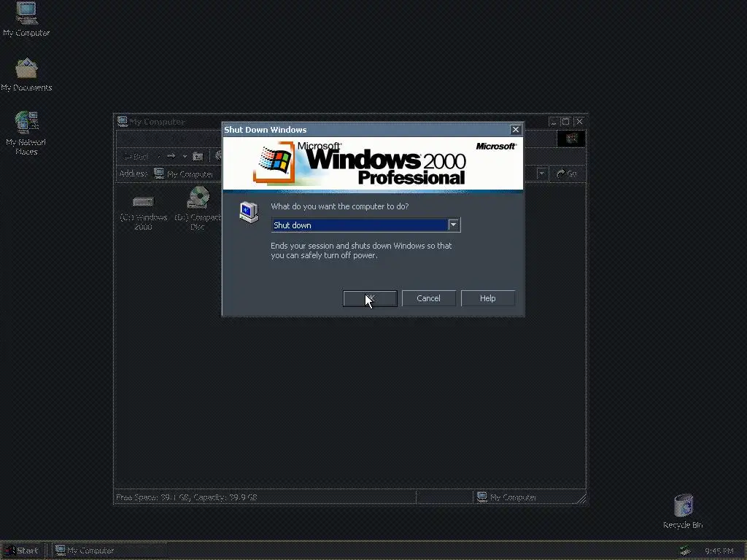The width and height of the screenshot is (747, 560).
Task: Click the system tray clock
Action: (719, 551)
